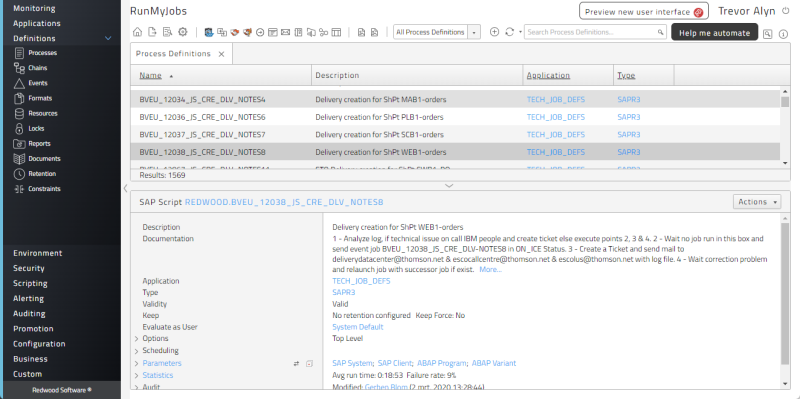Open the Auditing sidebar menu
The width and height of the screenshot is (800, 399).
pyautogui.click(x=29, y=314)
